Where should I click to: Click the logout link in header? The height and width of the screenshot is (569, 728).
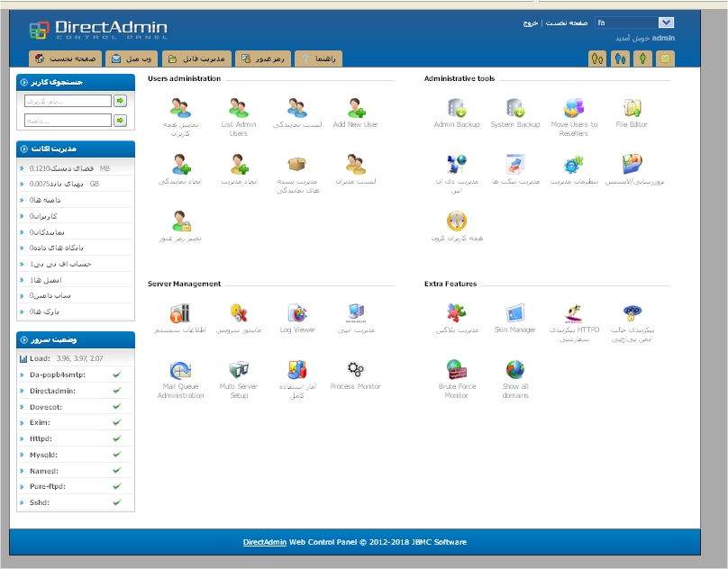530,23
